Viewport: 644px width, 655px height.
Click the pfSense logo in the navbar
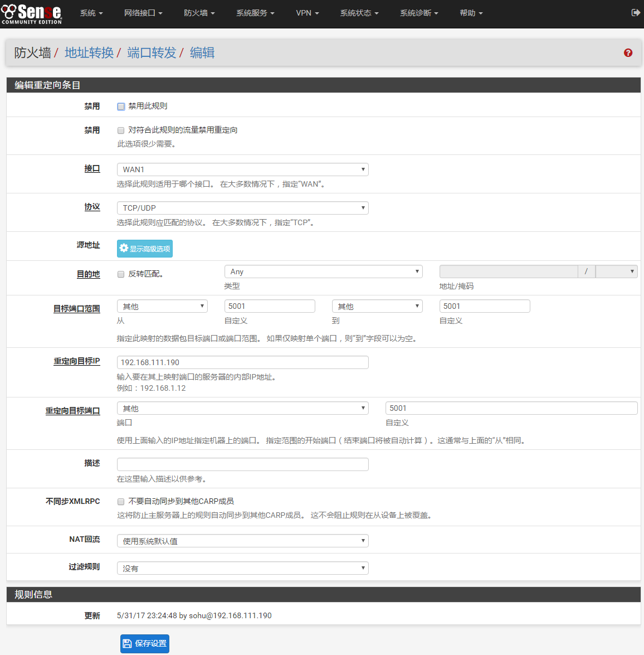coord(31,13)
